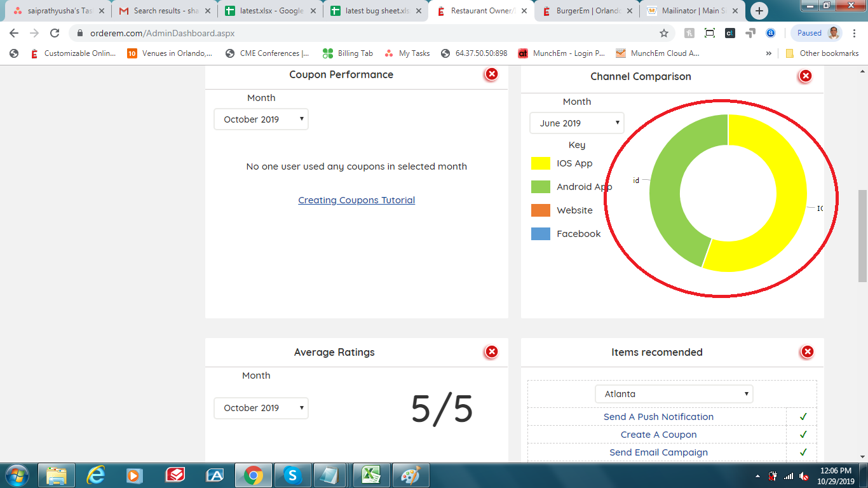Screen dimensions: 868x488
Task: Click the green check next to Send A Push Notification
Action: point(803,417)
